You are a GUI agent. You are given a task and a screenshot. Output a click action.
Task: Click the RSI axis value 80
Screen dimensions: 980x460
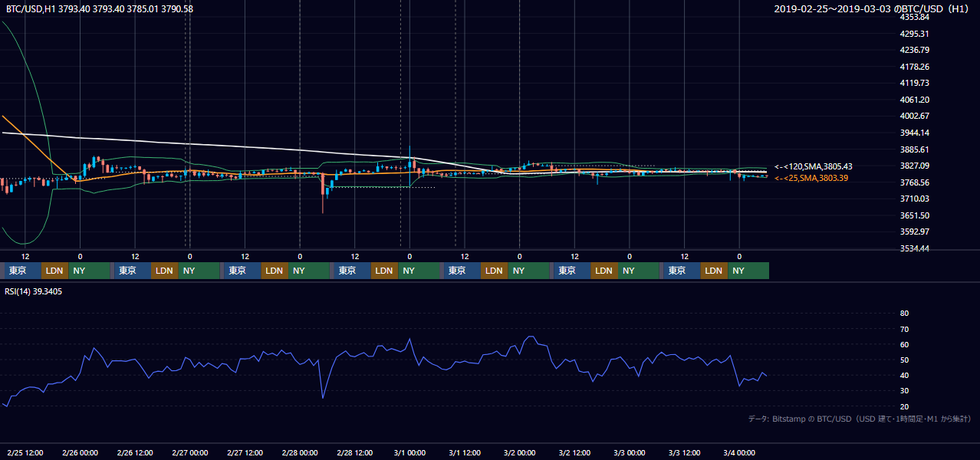click(904, 314)
